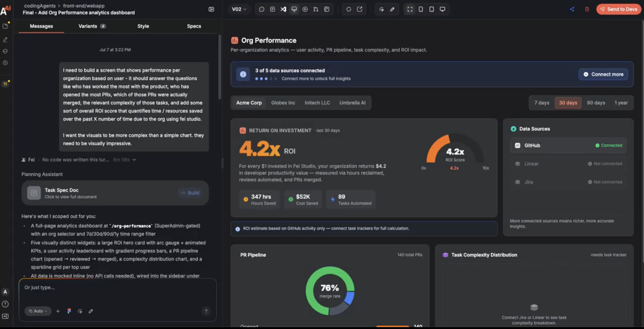Open the Task Spec Doc card

(x=115, y=193)
